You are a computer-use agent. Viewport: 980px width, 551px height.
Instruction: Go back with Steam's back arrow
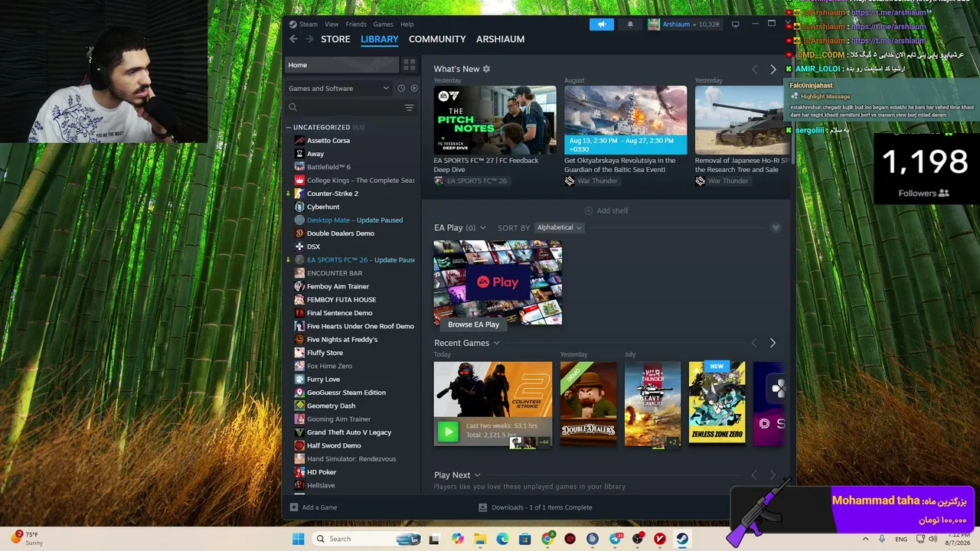[293, 39]
